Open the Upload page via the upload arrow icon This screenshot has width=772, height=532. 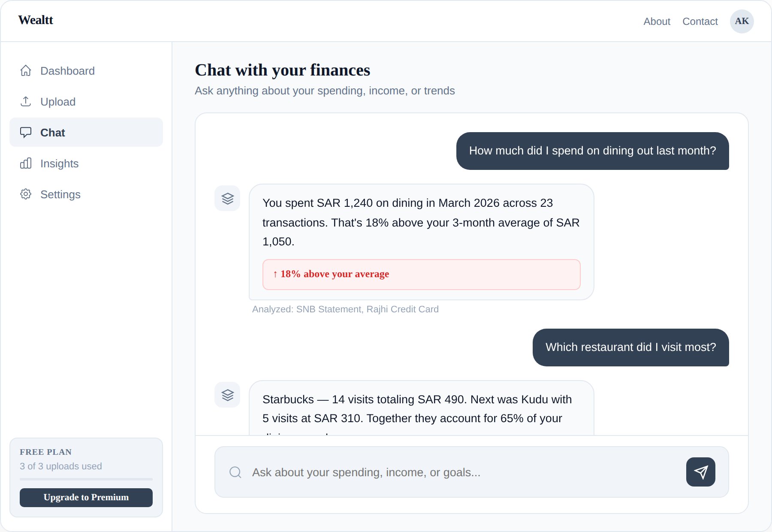[26, 102]
